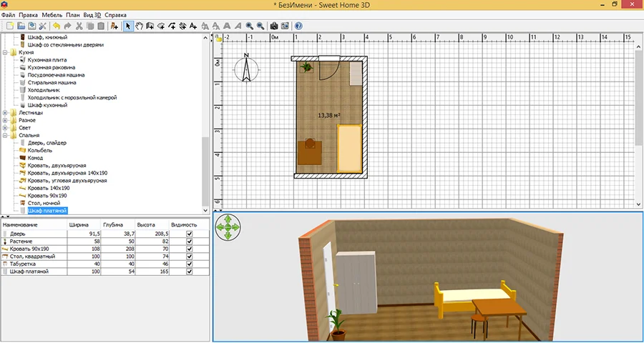Select Холодильник in catalog tree
Image resolution: width=644 pixels, height=343 pixels.
click(x=44, y=90)
